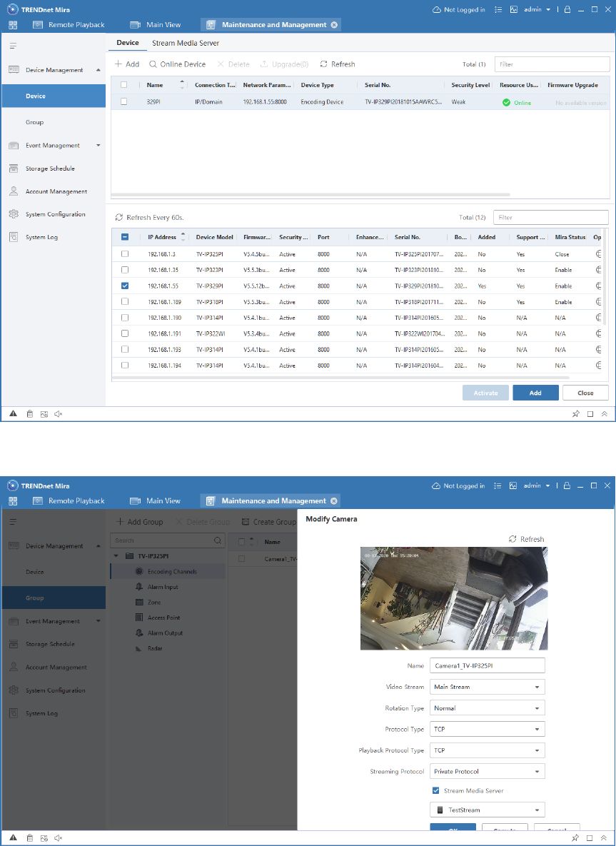Click the cloud Not Logged in icon in Device list window
Screen dimensions: 616x846
[x=437, y=10]
